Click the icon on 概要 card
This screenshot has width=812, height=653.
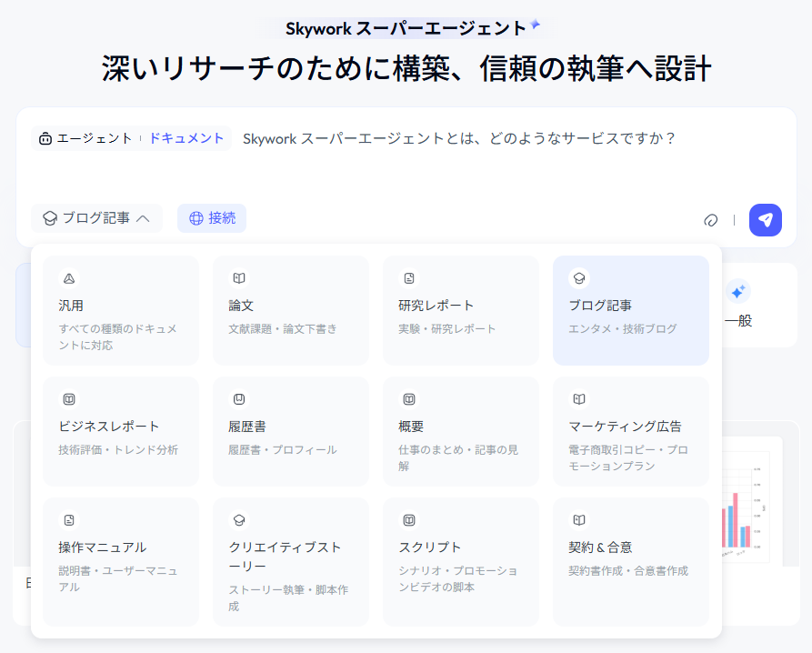[x=409, y=399]
